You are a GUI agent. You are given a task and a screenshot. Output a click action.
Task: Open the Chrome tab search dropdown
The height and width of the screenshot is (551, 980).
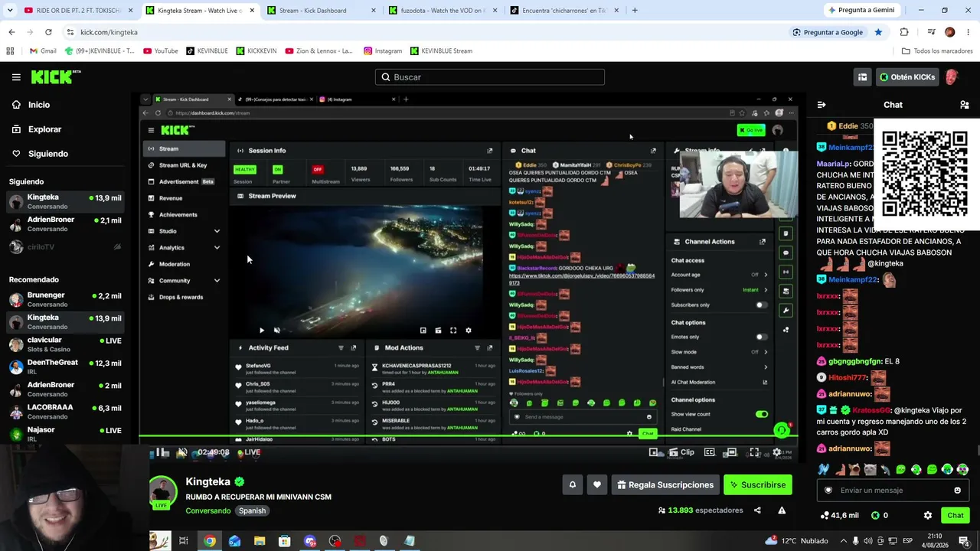[x=11, y=11]
